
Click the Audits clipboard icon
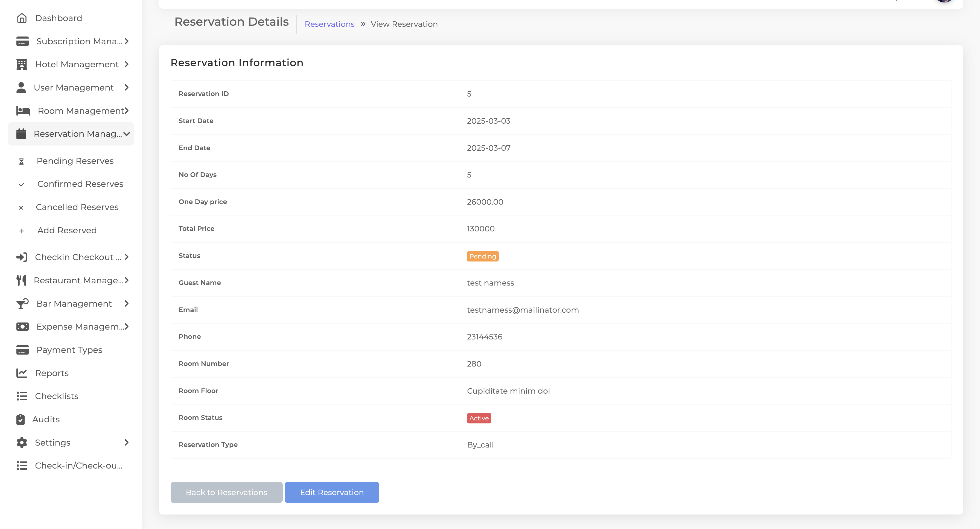pos(21,419)
